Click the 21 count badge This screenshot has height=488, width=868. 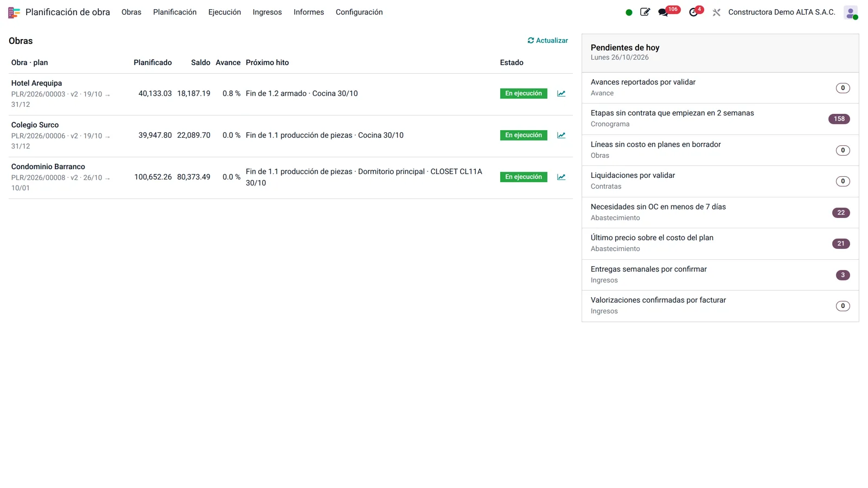(x=841, y=244)
